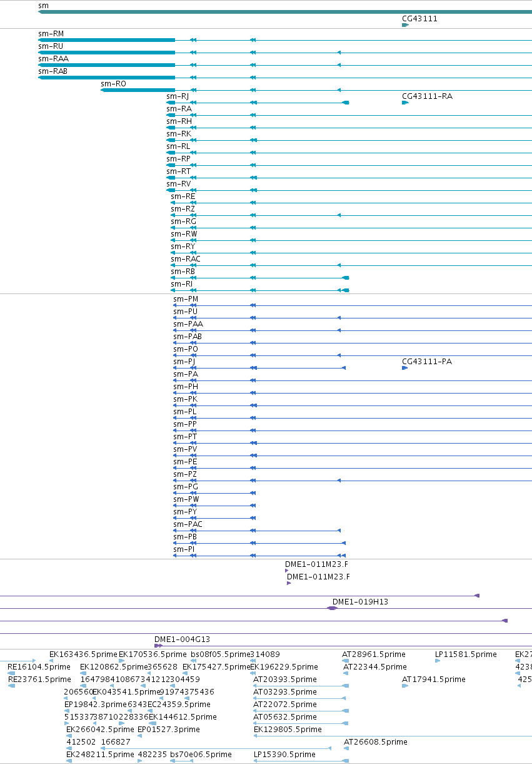Select the AT05632.5prime EST label

click(x=284, y=717)
